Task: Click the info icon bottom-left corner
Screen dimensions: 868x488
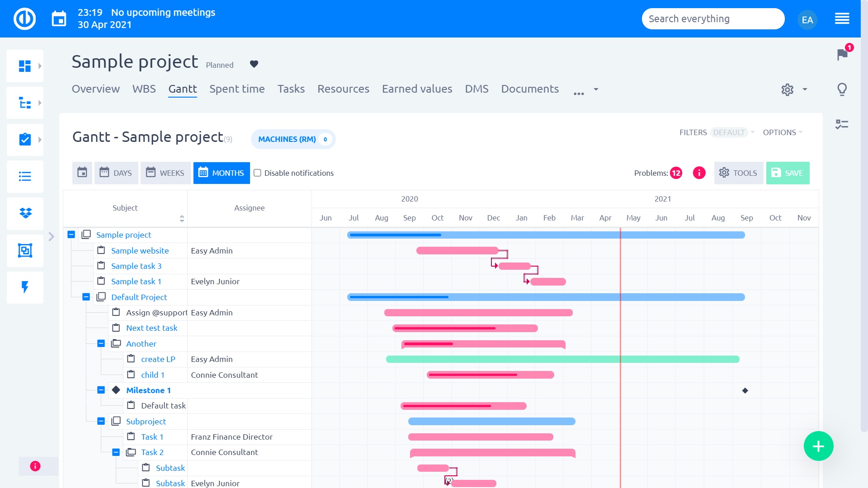Action: [x=35, y=466]
